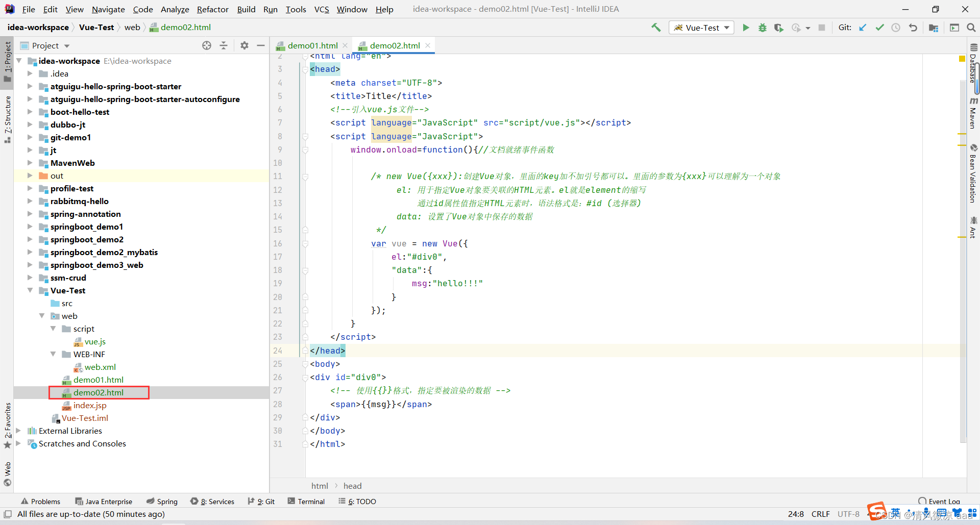The height and width of the screenshot is (525, 980).
Task: Fold the head tag at line 3
Action: pos(305,69)
